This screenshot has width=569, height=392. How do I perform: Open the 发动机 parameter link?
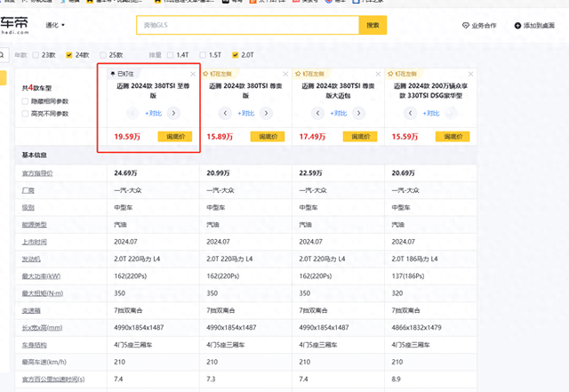pos(31,260)
